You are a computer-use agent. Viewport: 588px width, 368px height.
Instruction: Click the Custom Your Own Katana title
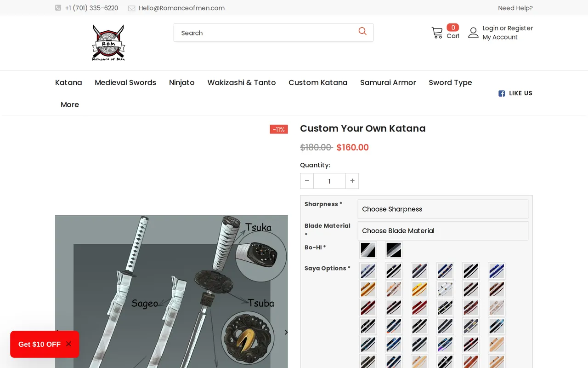[363, 128]
